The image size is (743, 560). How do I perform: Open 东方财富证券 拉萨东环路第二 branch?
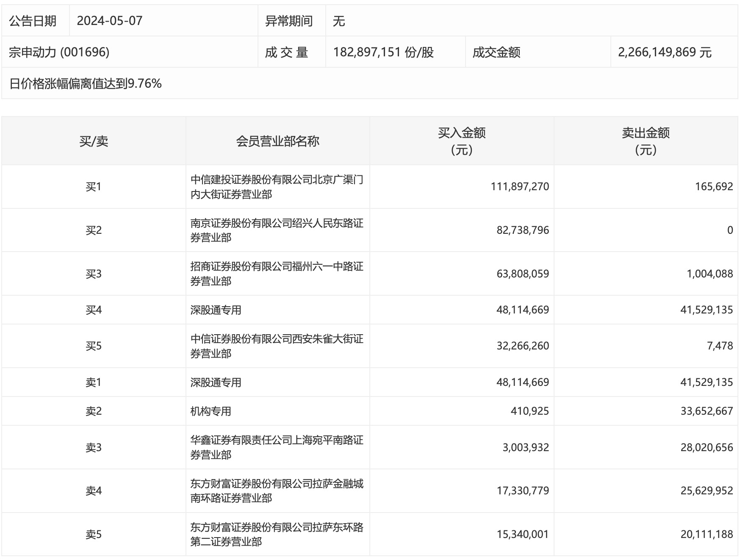[277, 534]
